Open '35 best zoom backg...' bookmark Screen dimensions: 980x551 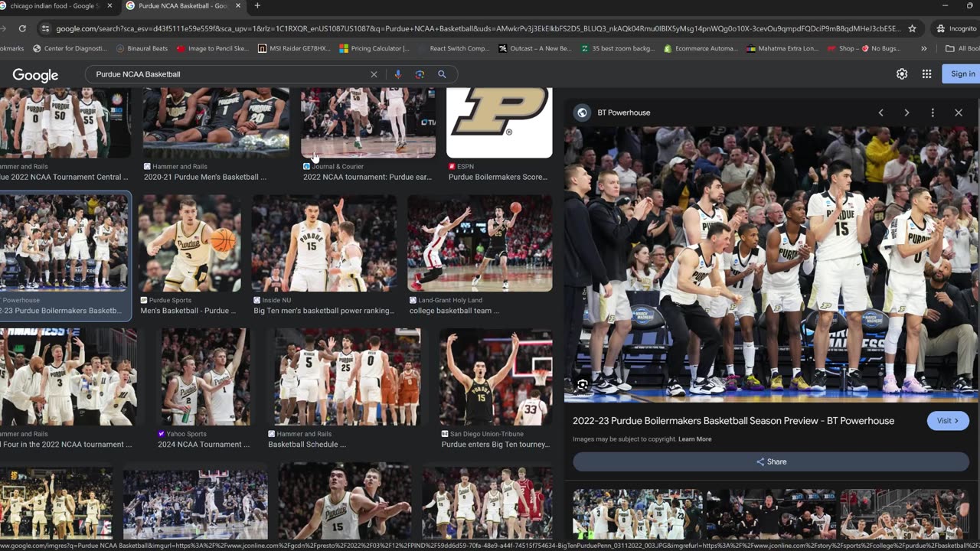618,48
